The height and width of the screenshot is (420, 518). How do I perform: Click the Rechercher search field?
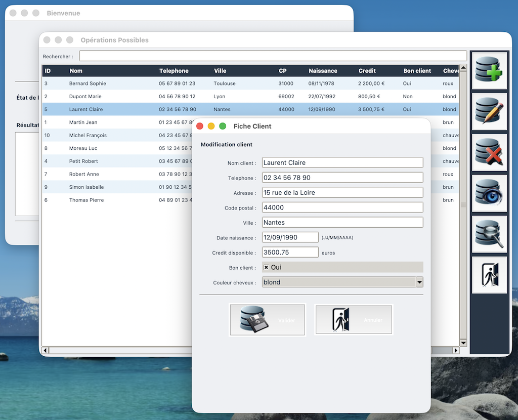coord(273,56)
